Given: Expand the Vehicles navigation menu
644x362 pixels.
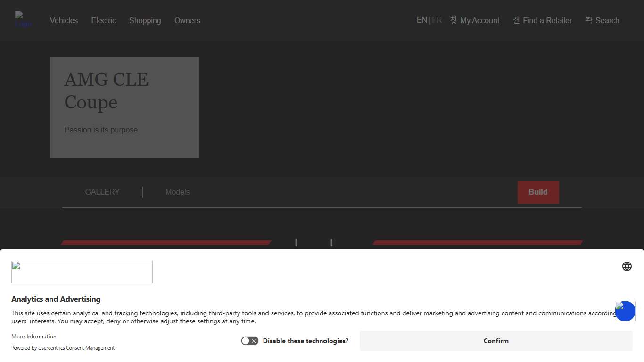Looking at the screenshot, I should point(64,20).
